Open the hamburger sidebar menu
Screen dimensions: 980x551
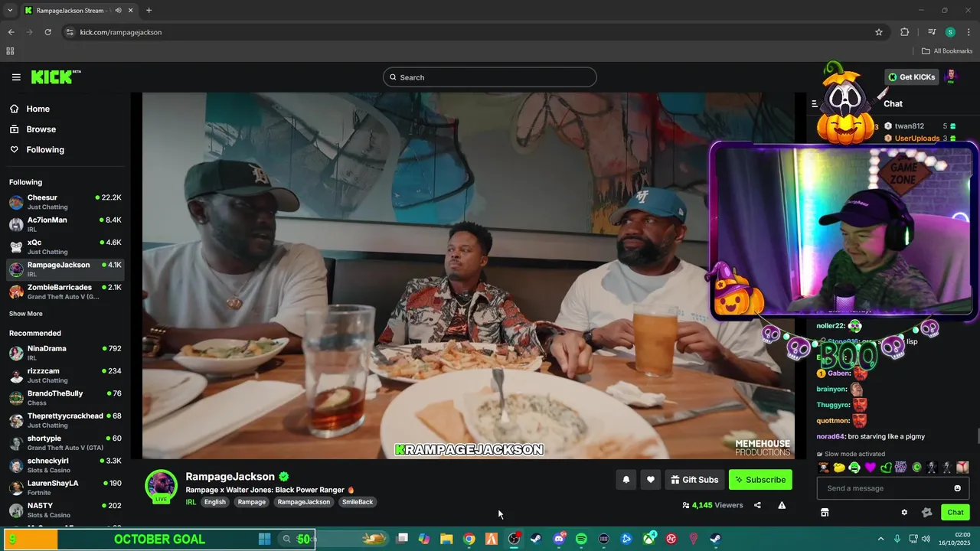(x=16, y=77)
